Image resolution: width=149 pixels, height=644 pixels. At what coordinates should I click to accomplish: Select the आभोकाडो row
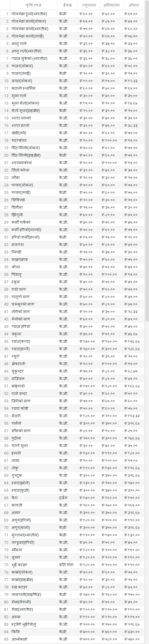tap(72, 639)
